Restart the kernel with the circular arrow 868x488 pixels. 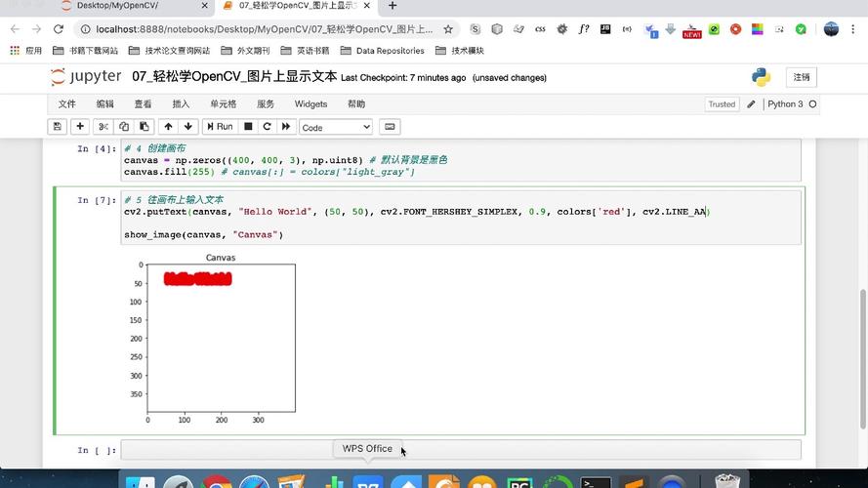[267, 127]
